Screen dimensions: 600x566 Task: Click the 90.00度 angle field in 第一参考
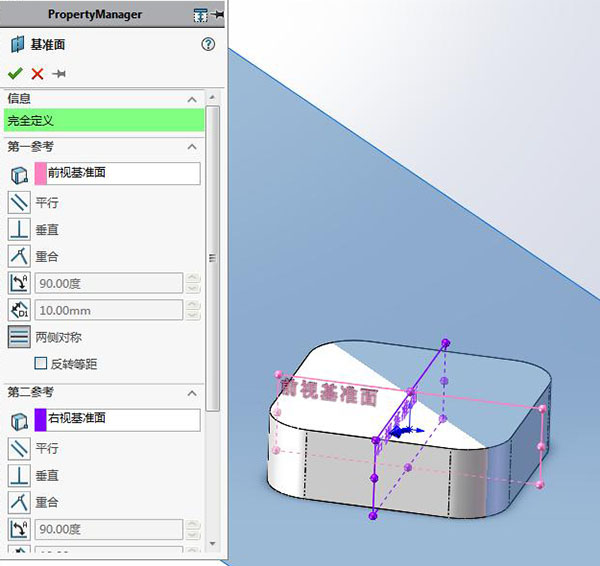pos(109,283)
